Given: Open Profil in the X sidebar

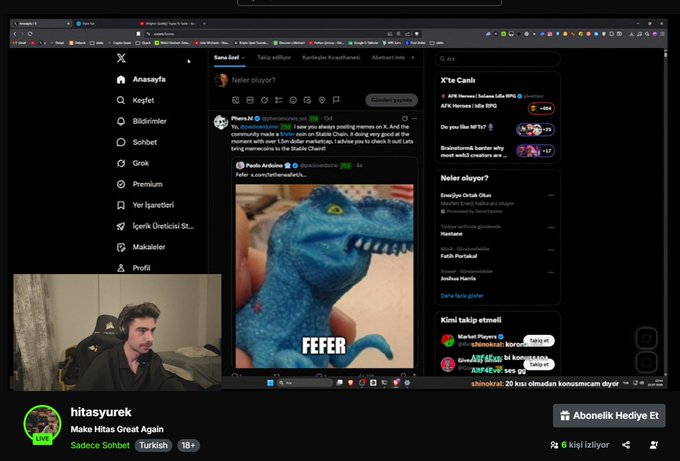Looking at the screenshot, I should [133, 268].
